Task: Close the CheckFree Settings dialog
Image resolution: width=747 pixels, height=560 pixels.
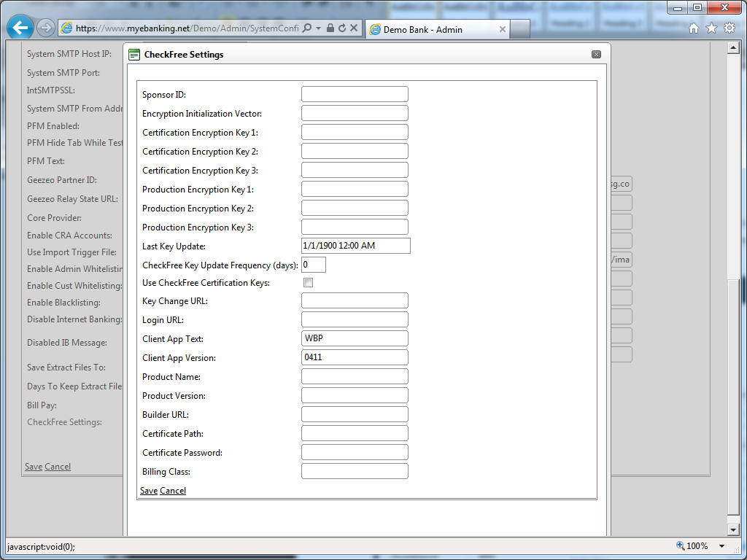Action: coord(596,55)
